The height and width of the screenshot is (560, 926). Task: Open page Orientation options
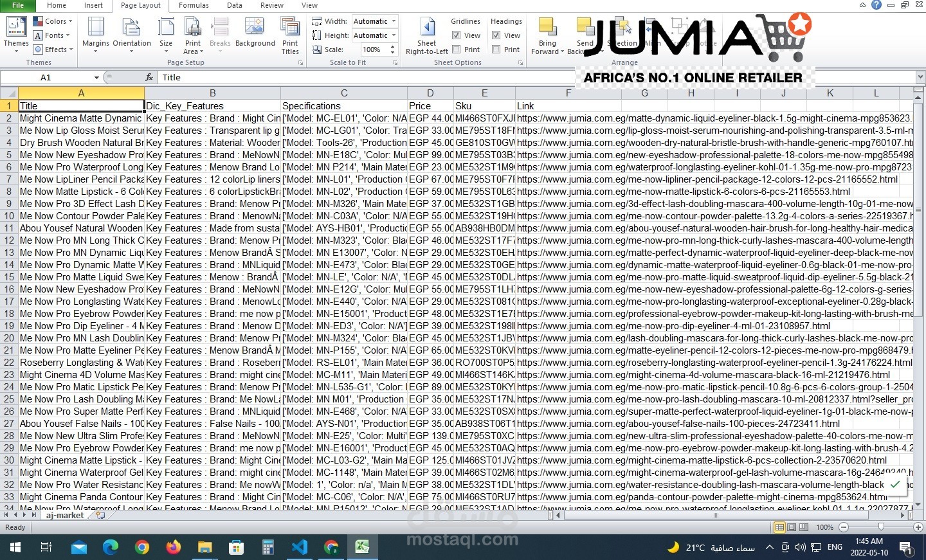tap(132, 35)
